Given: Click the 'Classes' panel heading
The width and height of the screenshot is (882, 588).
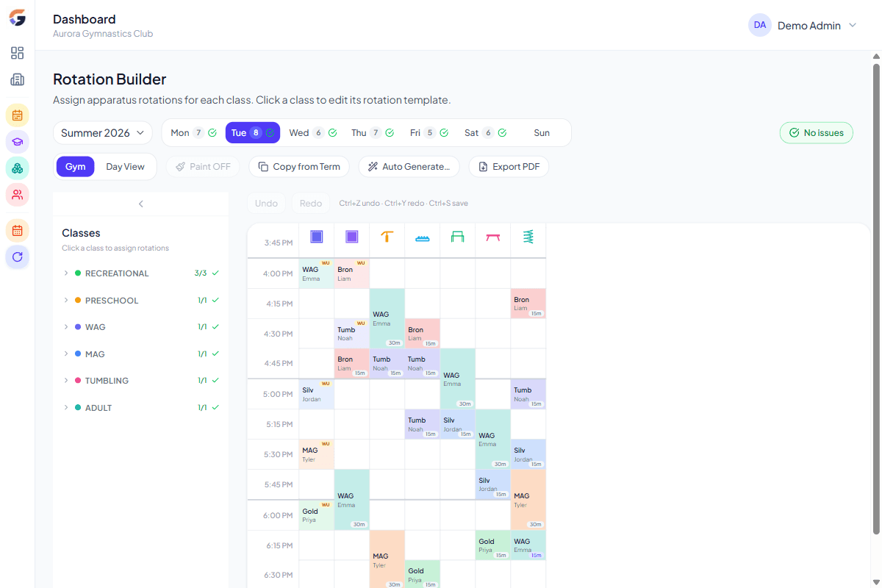Looking at the screenshot, I should pos(81,233).
